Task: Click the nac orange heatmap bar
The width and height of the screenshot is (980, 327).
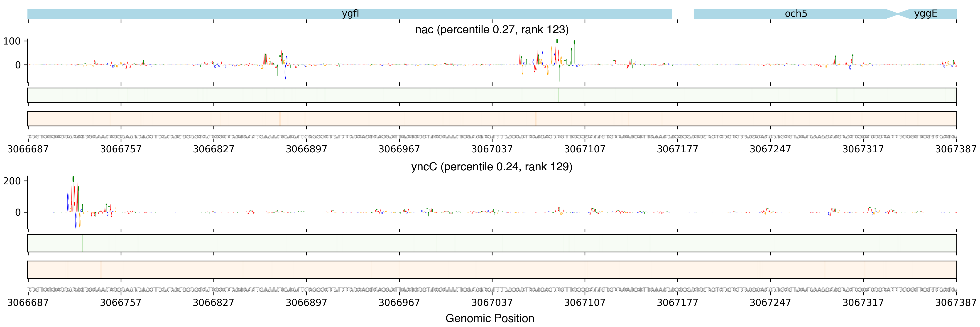Action: 492,119
